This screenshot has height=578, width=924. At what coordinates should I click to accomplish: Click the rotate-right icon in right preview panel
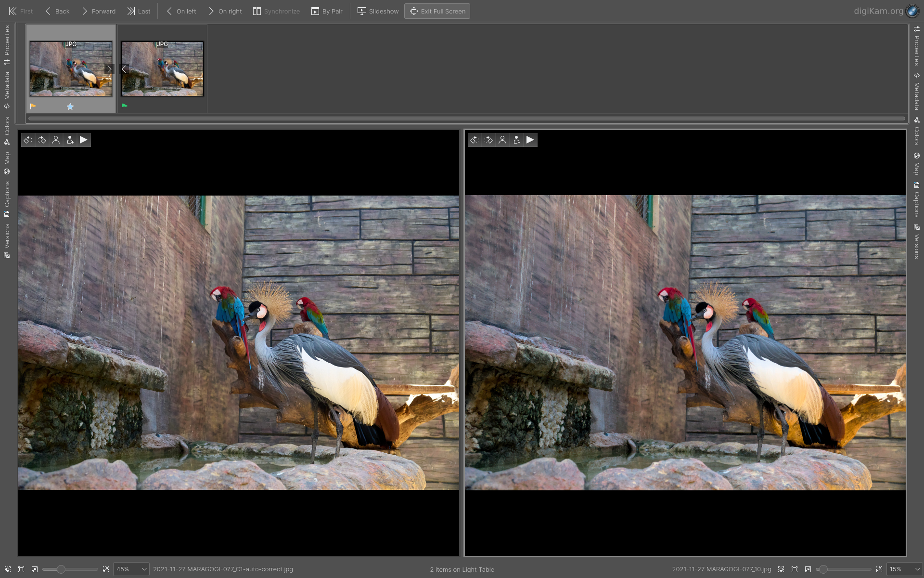(488, 140)
